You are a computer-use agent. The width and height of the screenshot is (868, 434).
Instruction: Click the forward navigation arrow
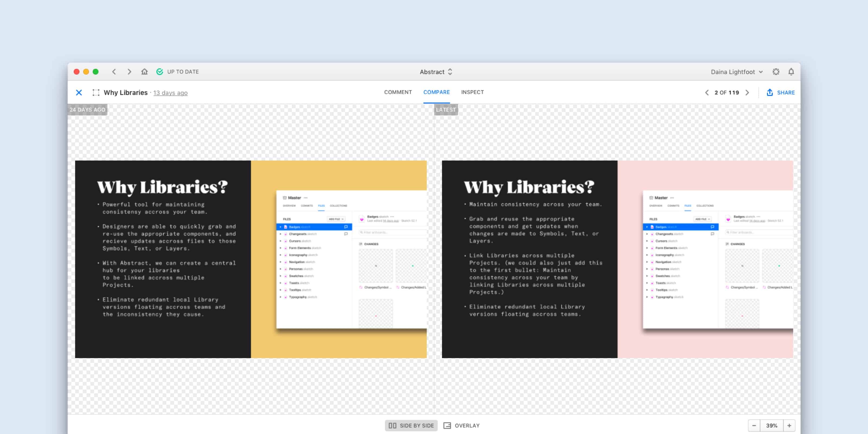coord(129,71)
